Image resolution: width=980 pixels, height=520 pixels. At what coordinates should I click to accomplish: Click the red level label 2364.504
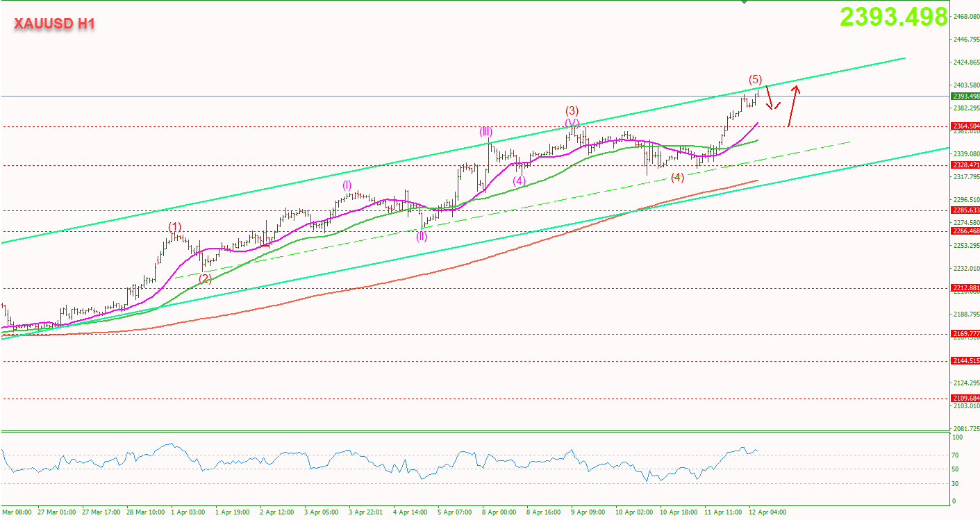tap(965, 126)
